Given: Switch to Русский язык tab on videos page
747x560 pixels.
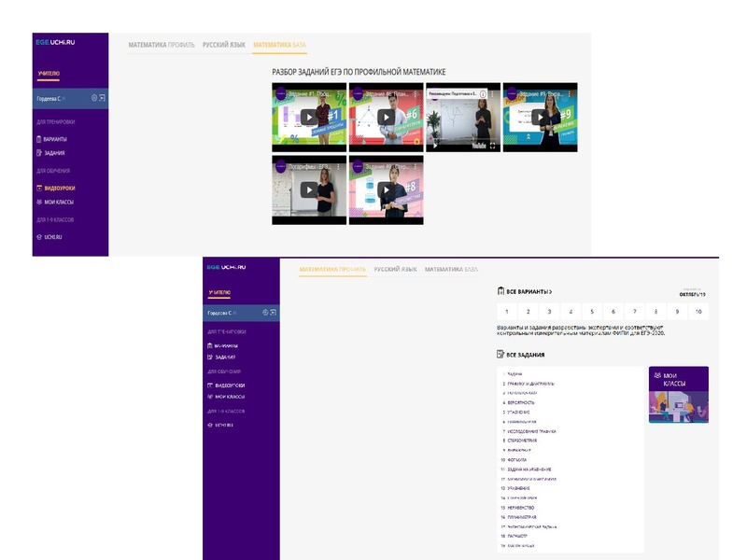Looking at the screenshot, I should pos(224,45).
